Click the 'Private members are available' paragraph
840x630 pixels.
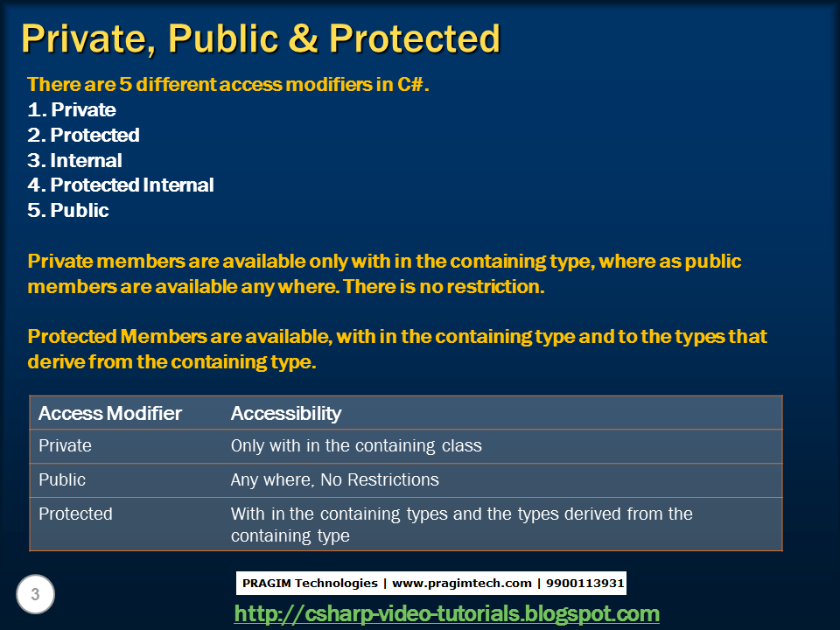[x=384, y=274]
